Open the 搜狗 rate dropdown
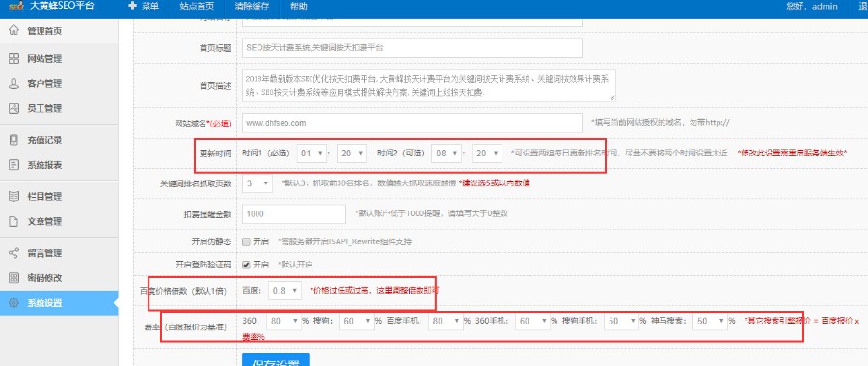This screenshot has height=366, width=868. (x=357, y=321)
